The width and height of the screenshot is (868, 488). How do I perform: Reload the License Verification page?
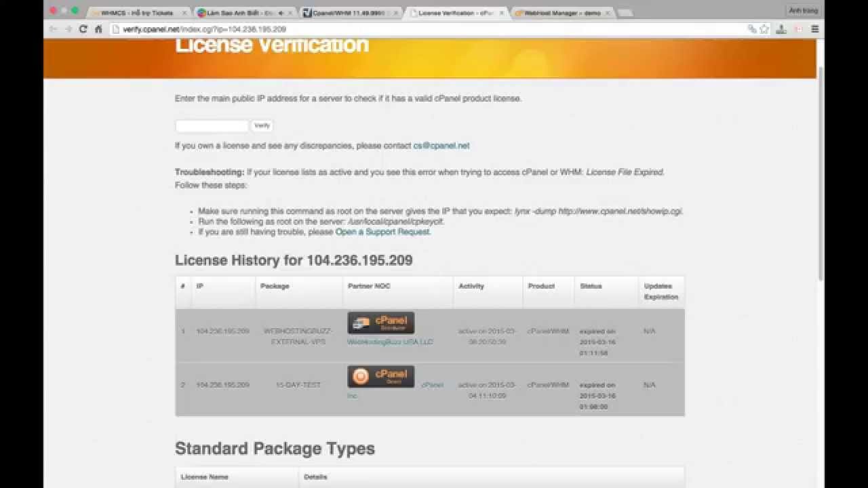(x=83, y=29)
